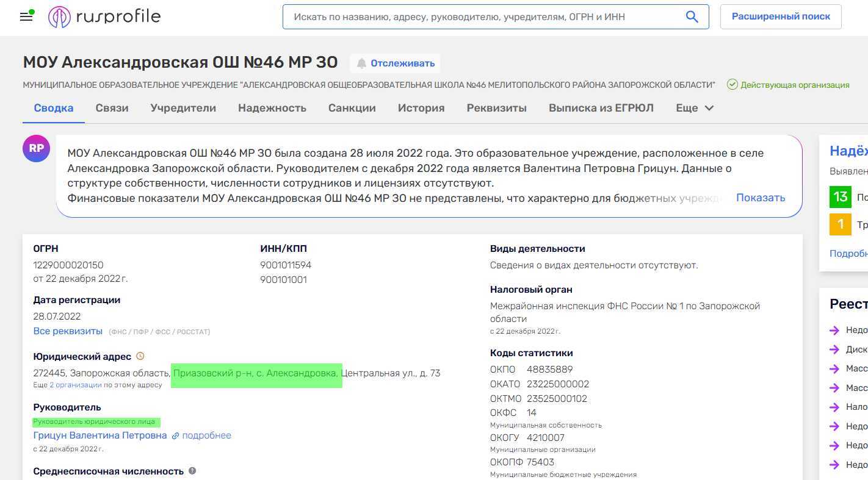Screen dimensions: 868x480
Task: Open the 2 организации link
Action: pos(76,385)
